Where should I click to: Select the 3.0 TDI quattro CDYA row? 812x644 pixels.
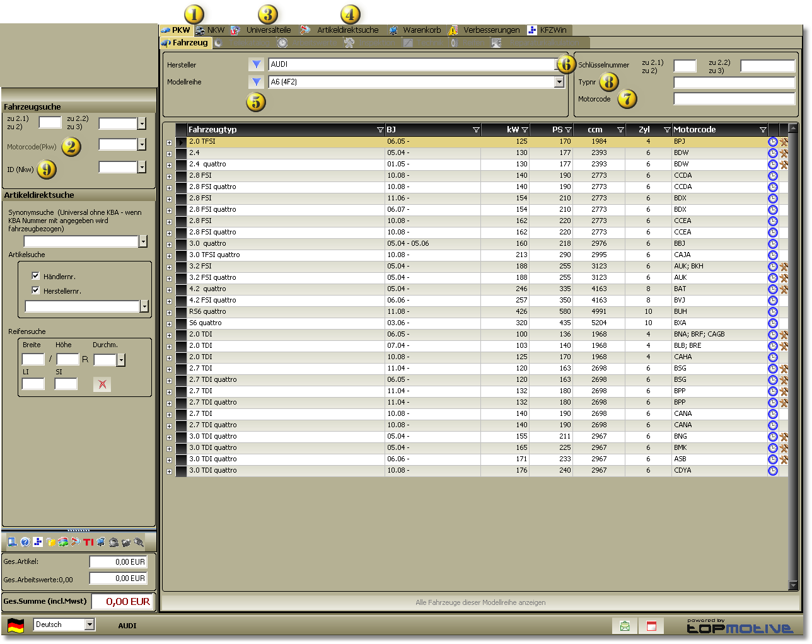coord(477,471)
